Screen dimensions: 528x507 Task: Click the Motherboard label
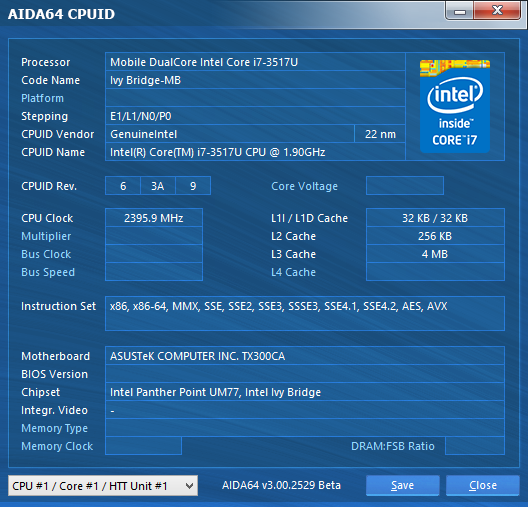tap(56, 356)
